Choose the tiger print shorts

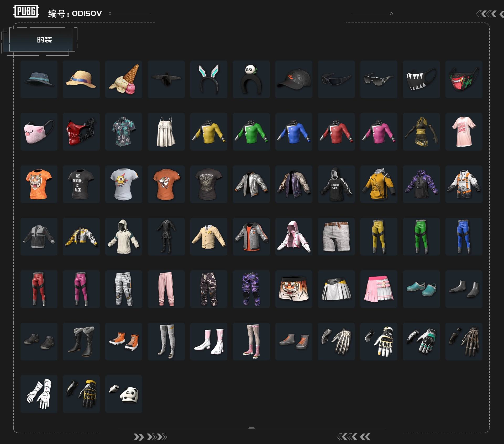(x=294, y=289)
